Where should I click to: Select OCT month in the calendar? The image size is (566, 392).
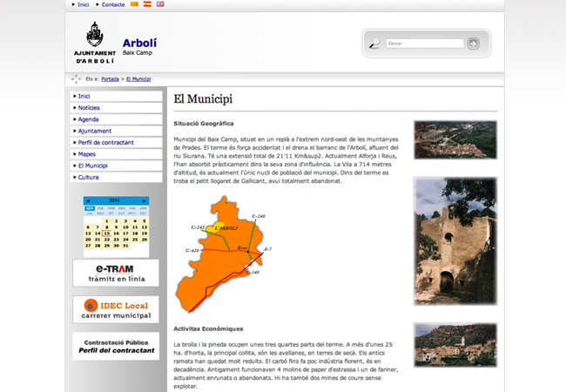(121, 213)
